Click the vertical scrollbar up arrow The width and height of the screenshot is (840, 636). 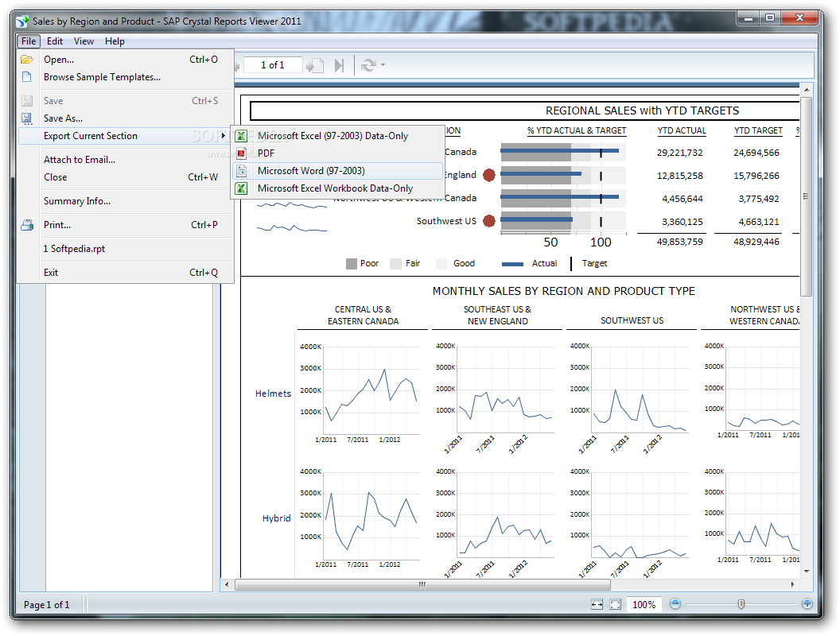click(x=807, y=89)
